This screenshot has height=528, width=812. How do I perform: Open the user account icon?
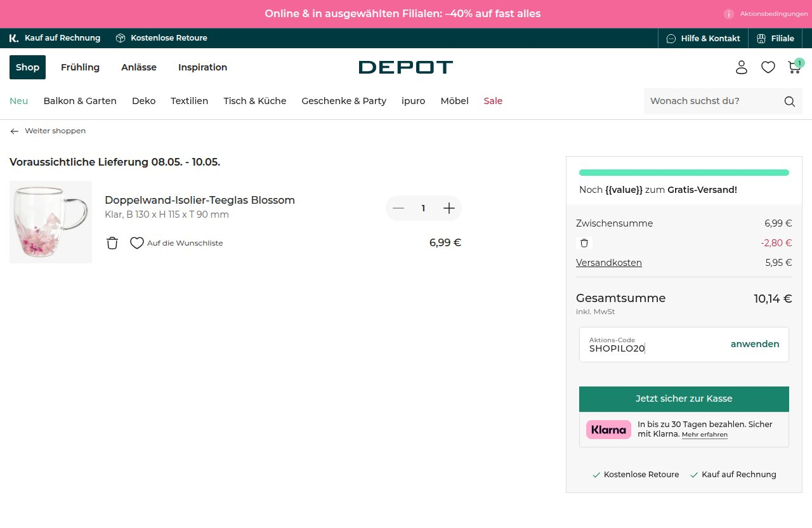742,67
